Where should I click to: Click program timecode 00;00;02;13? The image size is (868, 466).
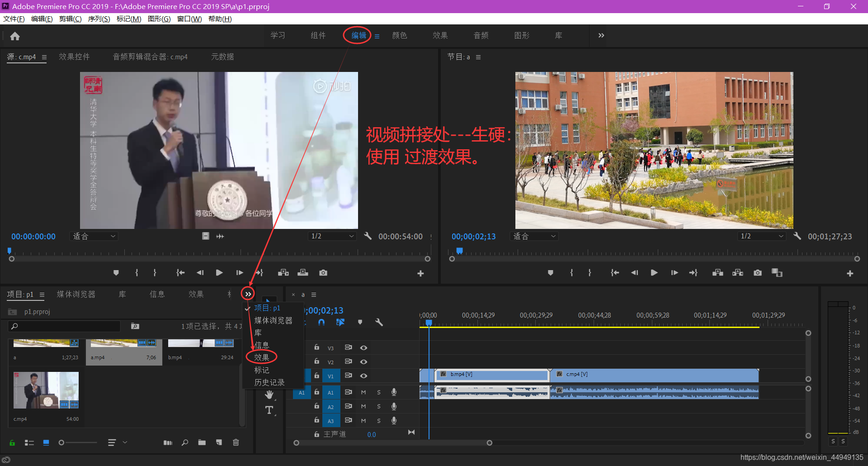pyautogui.click(x=473, y=236)
